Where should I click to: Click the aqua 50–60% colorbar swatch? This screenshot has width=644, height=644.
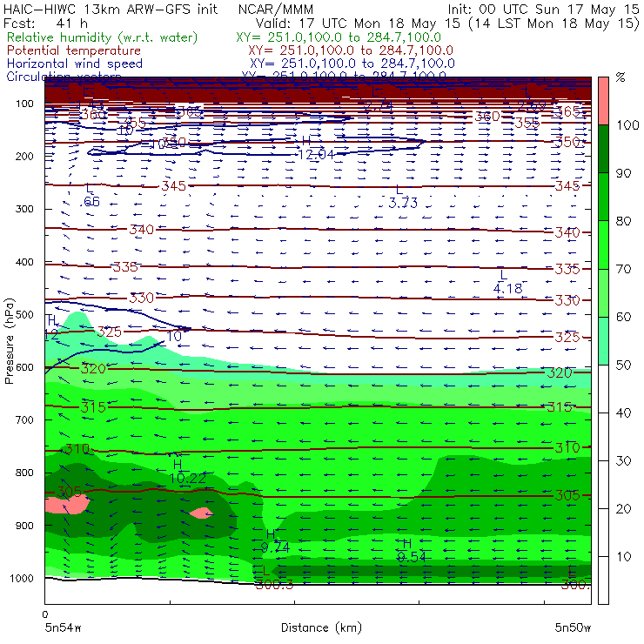[603, 340]
